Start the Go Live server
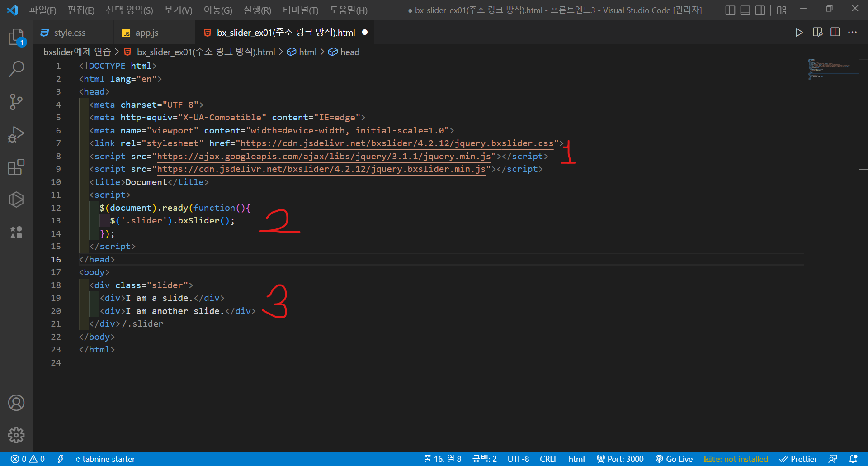868x466 pixels. [x=674, y=459]
